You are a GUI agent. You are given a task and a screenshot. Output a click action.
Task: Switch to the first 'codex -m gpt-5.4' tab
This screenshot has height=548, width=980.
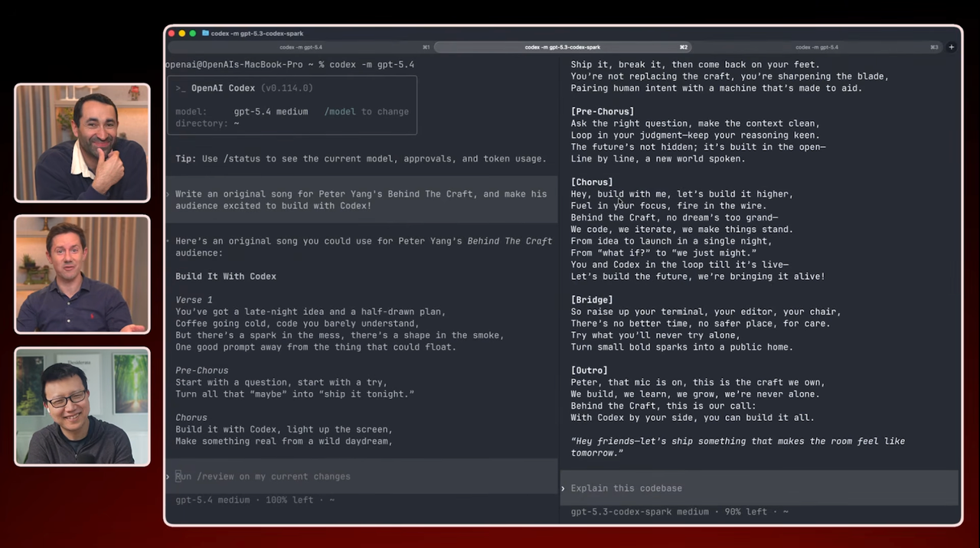click(x=301, y=47)
